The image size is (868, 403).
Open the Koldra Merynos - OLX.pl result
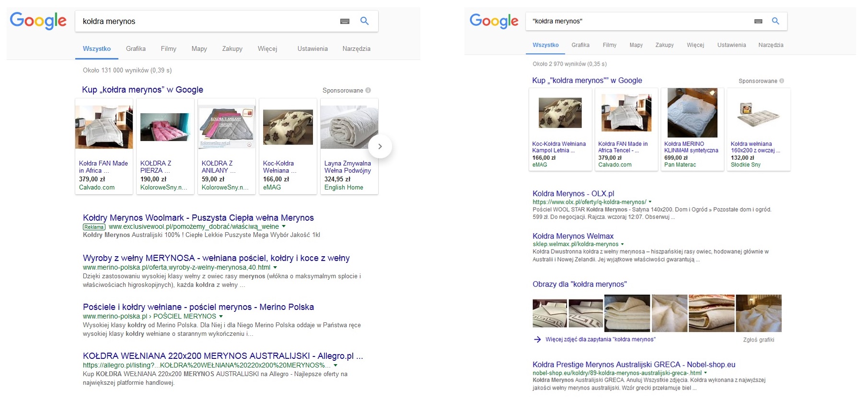click(573, 194)
